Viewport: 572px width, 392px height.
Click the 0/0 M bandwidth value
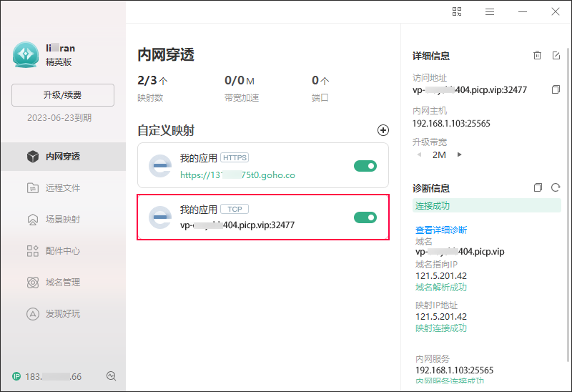tap(240, 80)
